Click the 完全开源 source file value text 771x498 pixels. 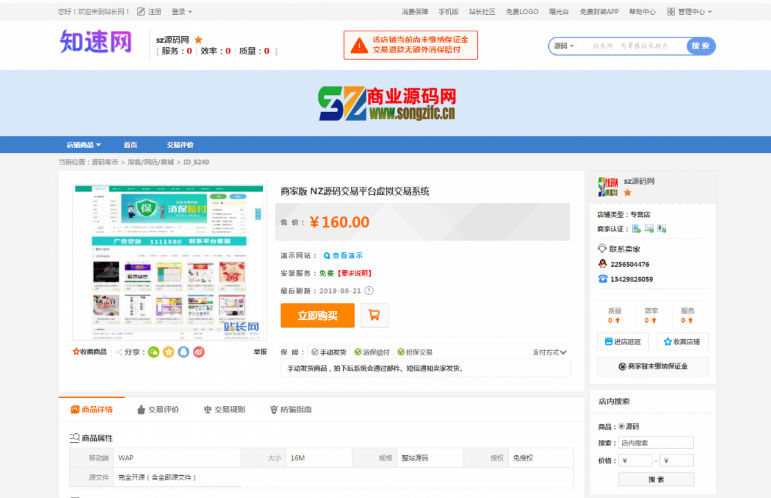tap(157, 477)
